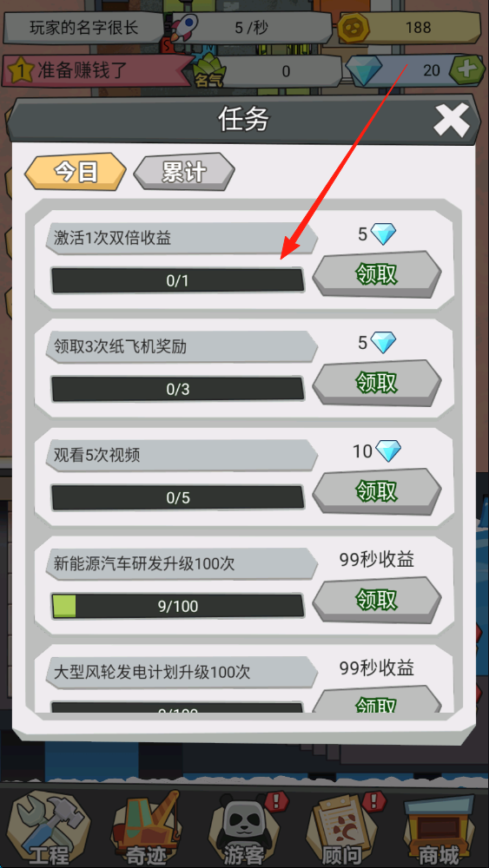Click the player name 玩家的名字很长
489x868 pixels.
click(x=83, y=27)
